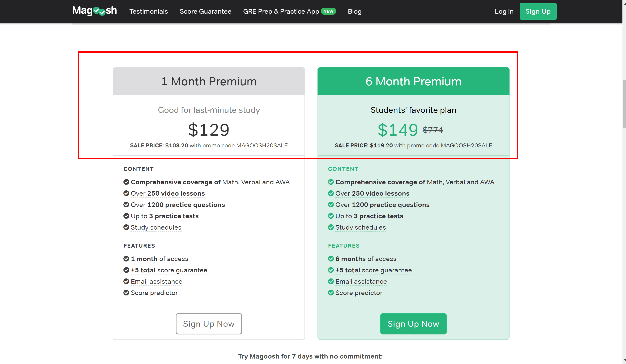Click the vertical page scrollbar thumb
The height and width of the screenshot is (364, 626).
pos(624,104)
